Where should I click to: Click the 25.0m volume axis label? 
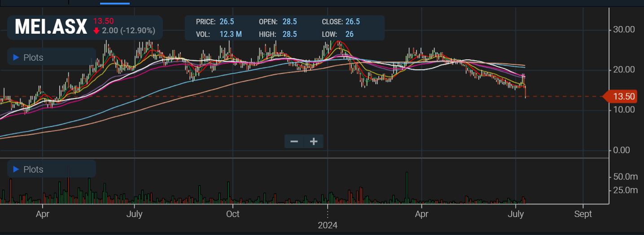coord(625,190)
